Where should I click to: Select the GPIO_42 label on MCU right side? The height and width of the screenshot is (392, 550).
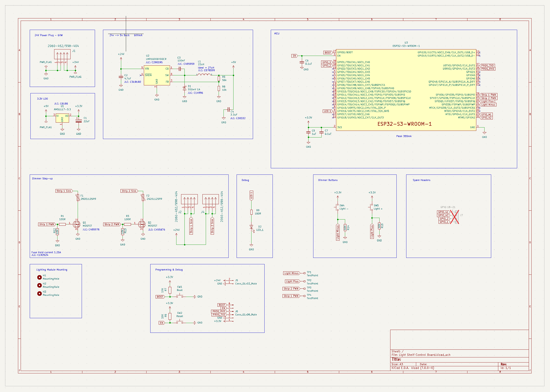(x=486, y=118)
